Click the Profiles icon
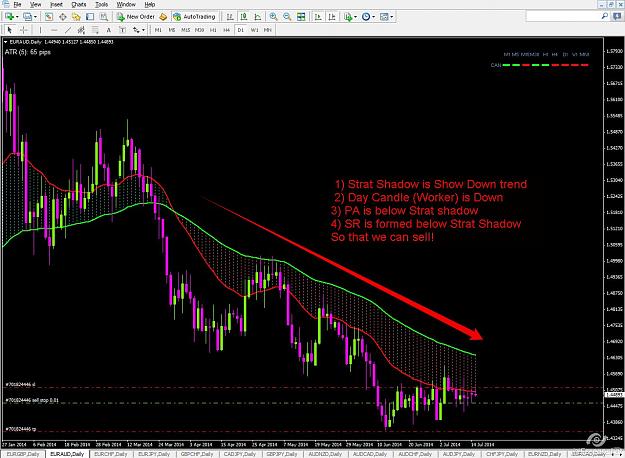 [x=27, y=17]
